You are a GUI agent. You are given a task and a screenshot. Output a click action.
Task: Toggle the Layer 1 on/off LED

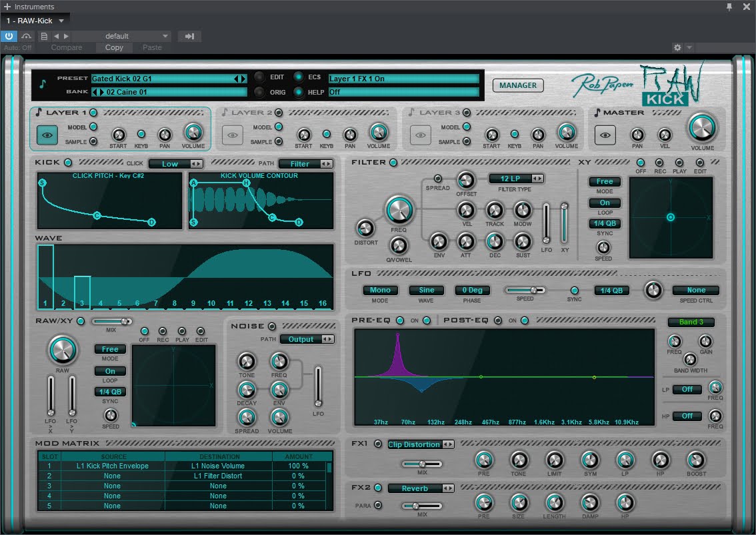tap(93, 113)
